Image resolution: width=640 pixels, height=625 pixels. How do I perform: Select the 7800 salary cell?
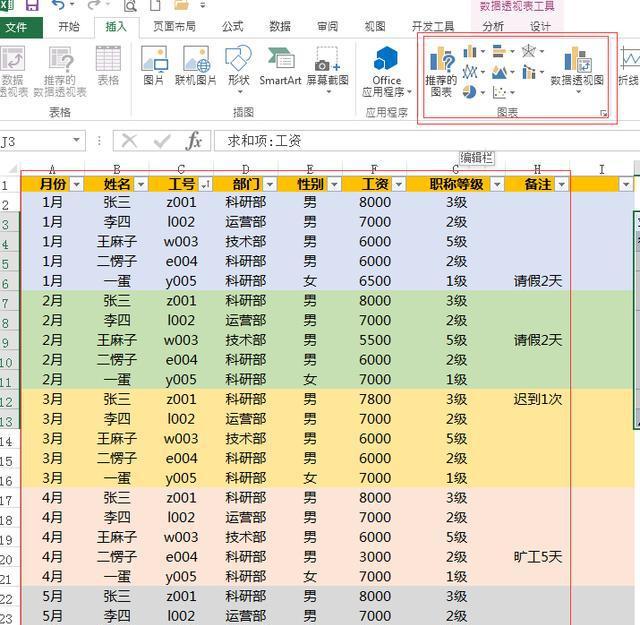(x=375, y=399)
